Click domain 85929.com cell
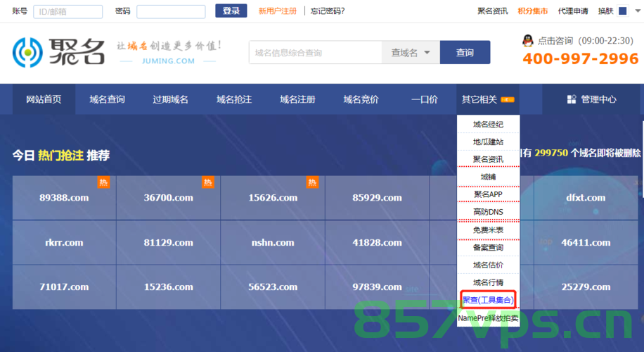Viewport: 644px width, 352px height. 377,197
